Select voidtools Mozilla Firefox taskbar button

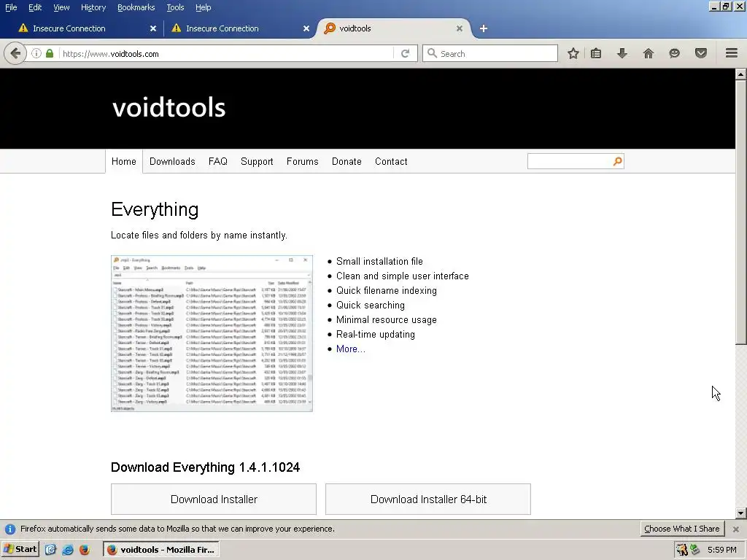(161, 550)
